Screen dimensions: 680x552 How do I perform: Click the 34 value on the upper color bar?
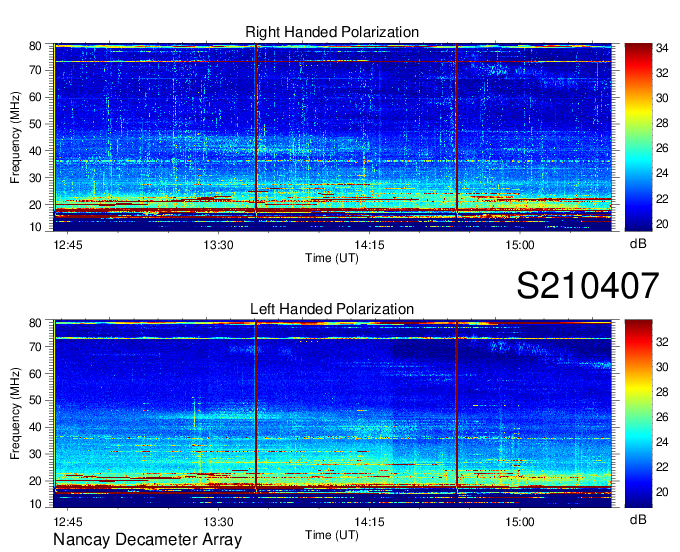click(662, 48)
